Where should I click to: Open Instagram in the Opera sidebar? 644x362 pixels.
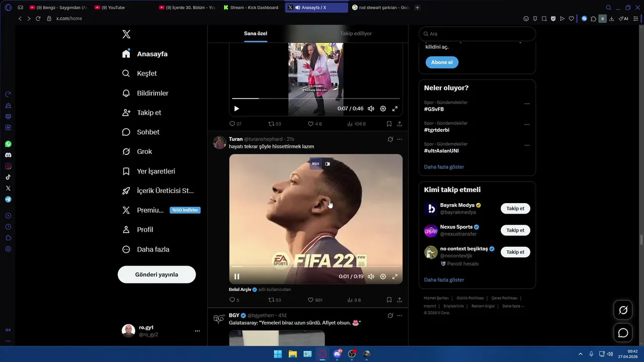(x=8, y=166)
